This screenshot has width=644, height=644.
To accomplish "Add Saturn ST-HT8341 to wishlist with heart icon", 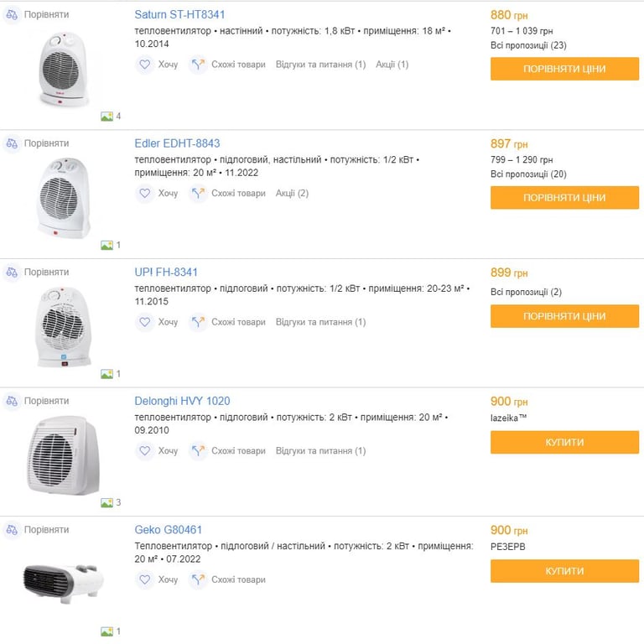I will 144,65.
